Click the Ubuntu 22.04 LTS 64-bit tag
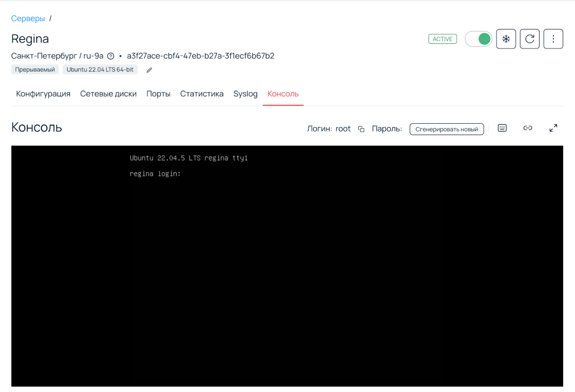Viewport: 575px width, 392px height. coord(100,70)
